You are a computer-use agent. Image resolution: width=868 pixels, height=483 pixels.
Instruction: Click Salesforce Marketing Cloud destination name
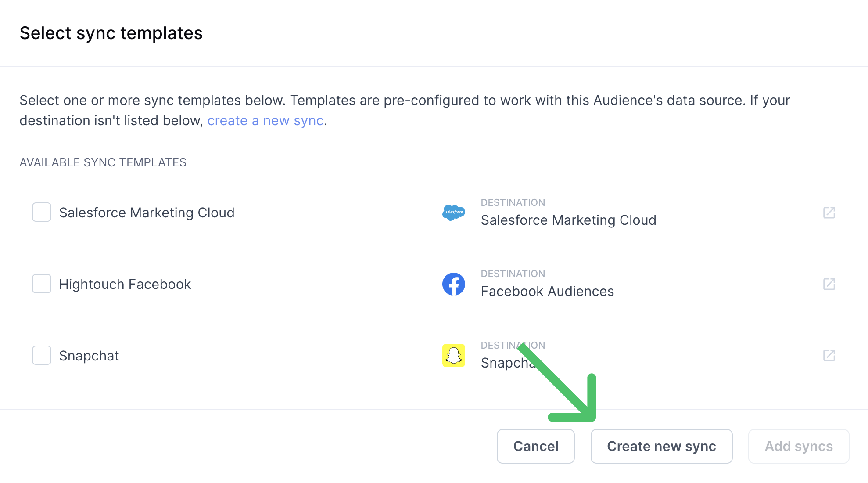569,220
